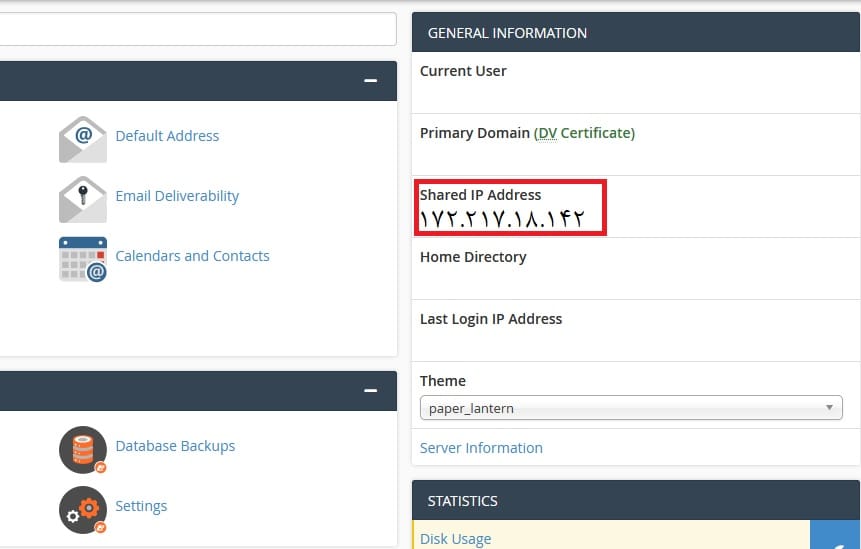The image size is (861, 549).
Task: Click the Default Address link
Action: (167, 136)
